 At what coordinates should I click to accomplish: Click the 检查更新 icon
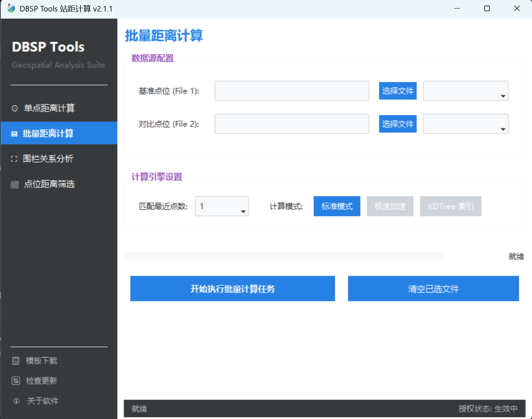pyautogui.click(x=16, y=380)
